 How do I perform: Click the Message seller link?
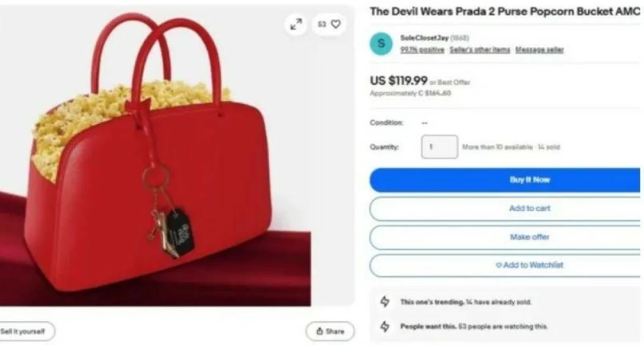pyautogui.click(x=539, y=49)
